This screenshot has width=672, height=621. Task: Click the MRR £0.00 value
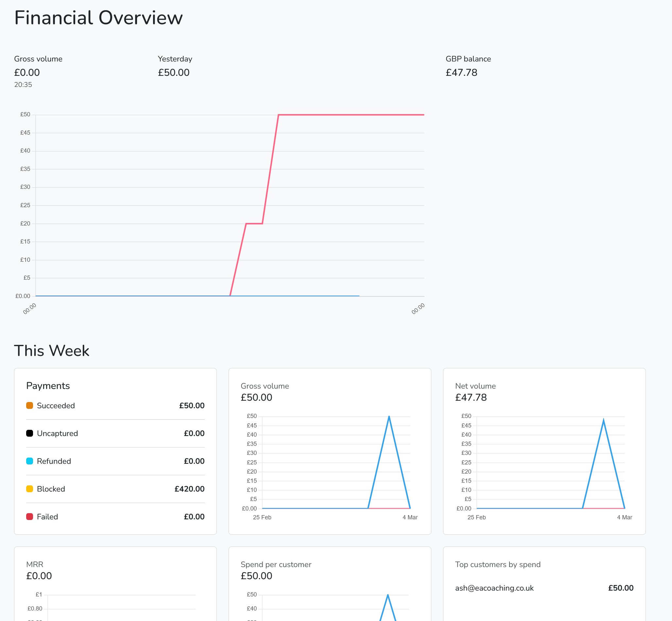pyautogui.click(x=39, y=576)
